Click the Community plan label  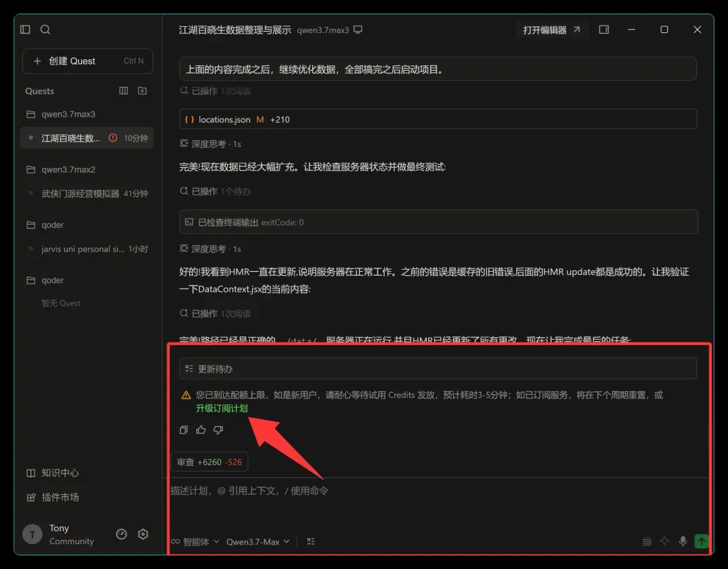[x=71, y=541]
